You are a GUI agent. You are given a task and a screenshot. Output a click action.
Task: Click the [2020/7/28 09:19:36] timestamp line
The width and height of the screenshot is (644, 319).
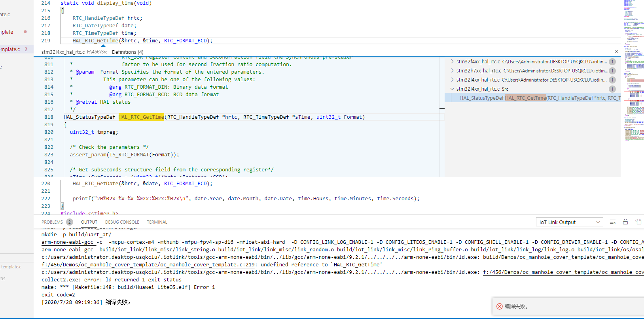(x=86, y=302)
